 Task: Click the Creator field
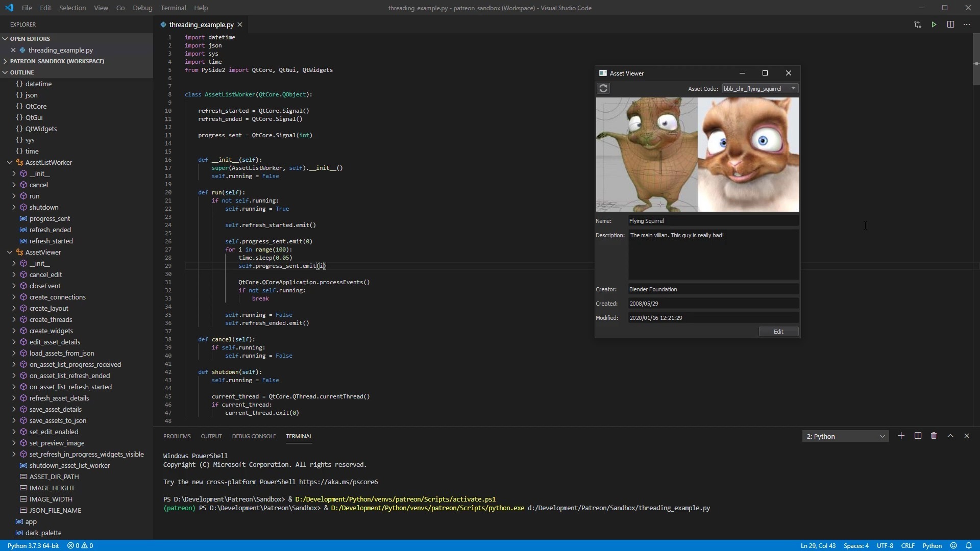[x=713, y=289]
